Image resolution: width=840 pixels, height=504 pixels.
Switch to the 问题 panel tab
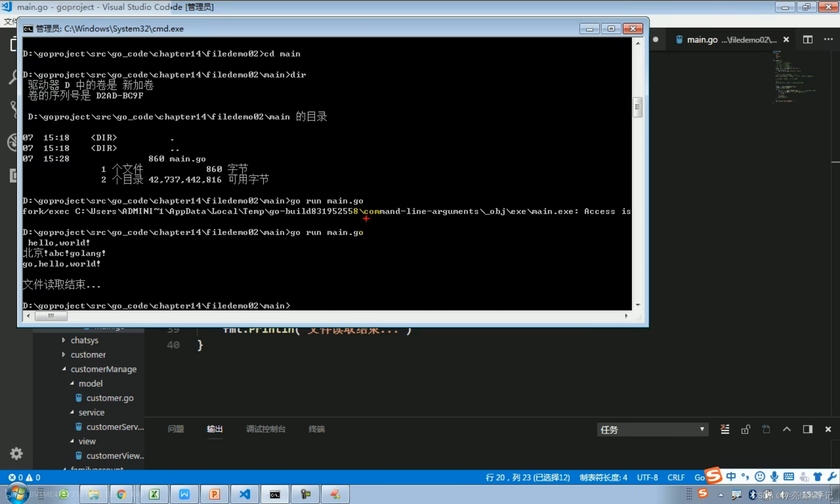(176, 429)
